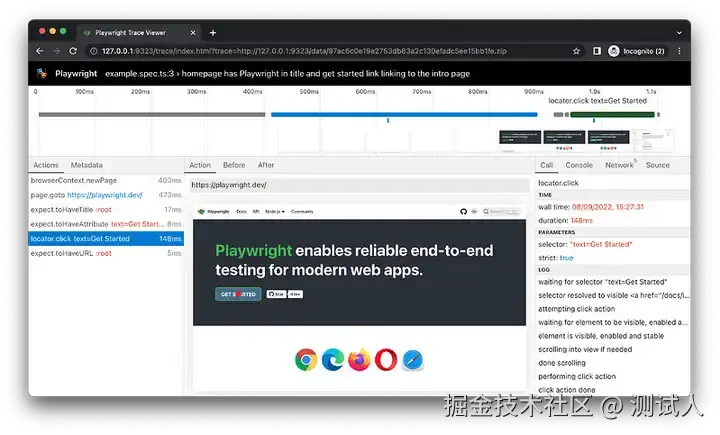The image size is (720, 435).
Task: Open a new browser tab with plus
Action: [x=213, y=33]
